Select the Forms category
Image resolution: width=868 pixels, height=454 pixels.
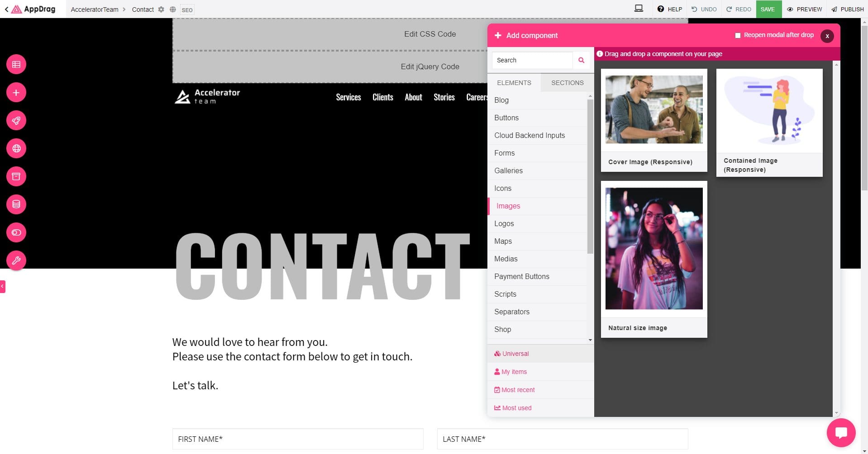(537, 153)
